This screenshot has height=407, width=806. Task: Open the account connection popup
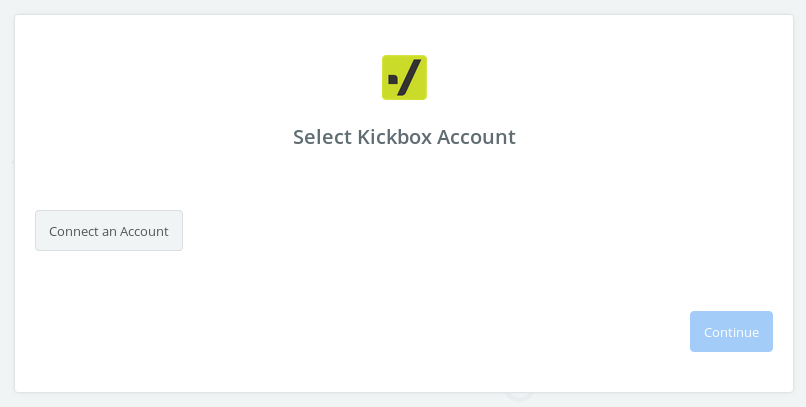pyautogui.click(x=109, y=231)
